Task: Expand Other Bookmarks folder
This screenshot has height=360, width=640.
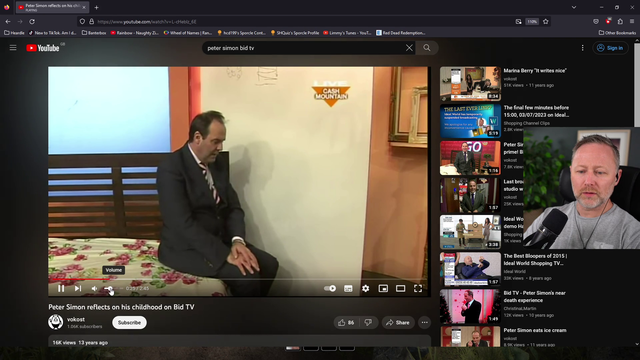Action: 617,33
